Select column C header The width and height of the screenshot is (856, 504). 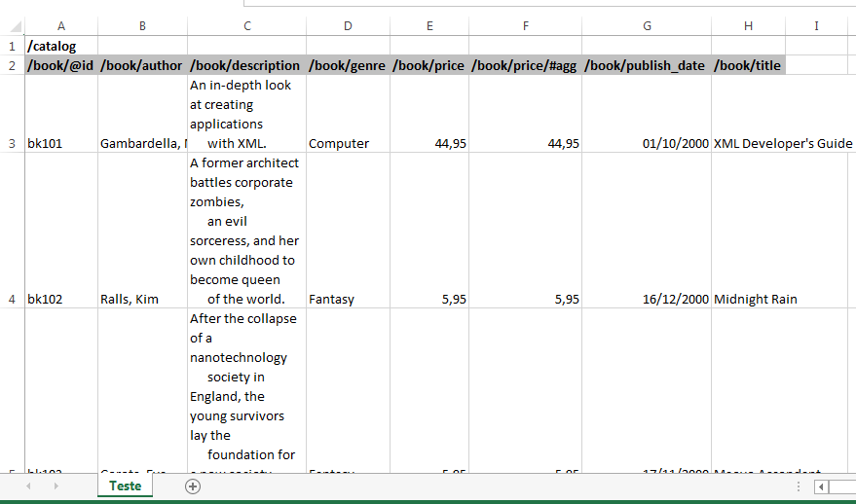[247, 25]
